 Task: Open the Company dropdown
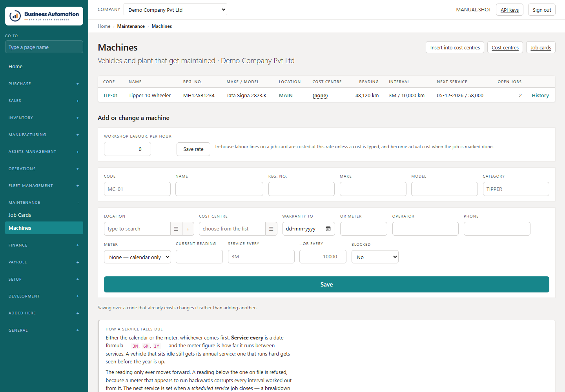pyautogui.click(x=175, y=10)
